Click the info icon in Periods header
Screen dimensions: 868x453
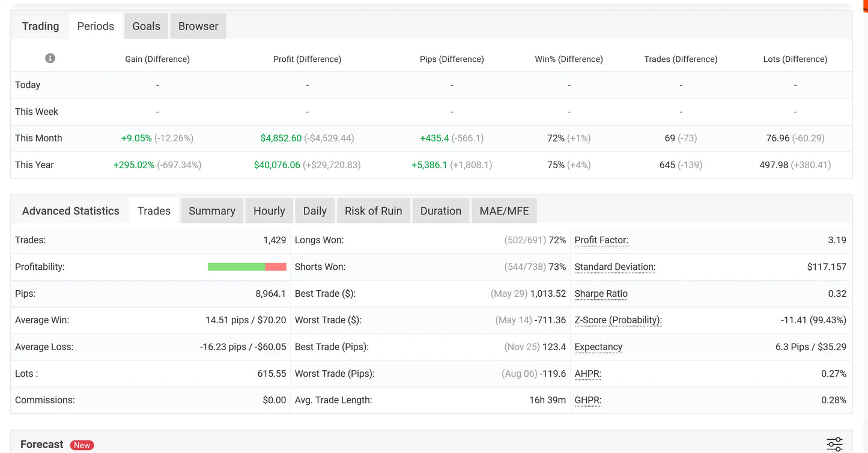pyautogui.click(x=50, y=58)
